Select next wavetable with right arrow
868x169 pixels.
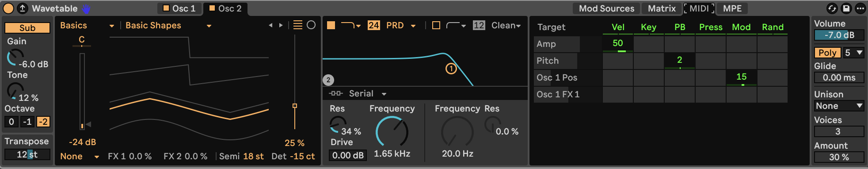pos(281,26)
